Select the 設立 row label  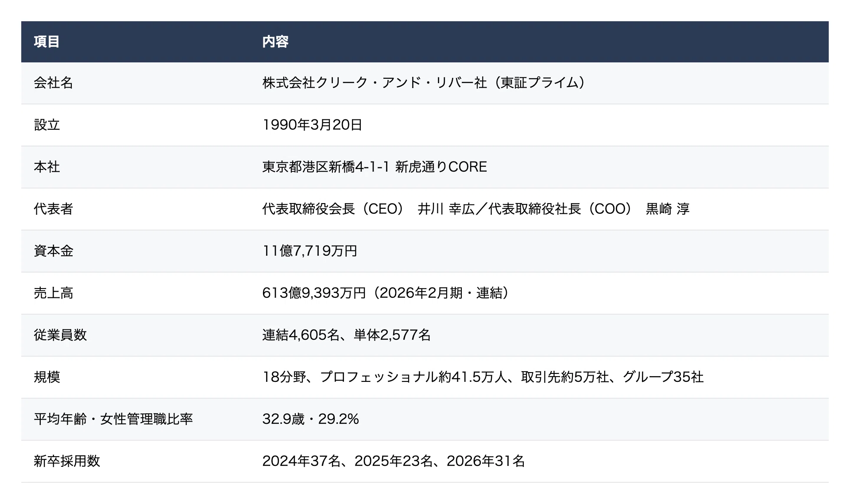(x=47, y=125)
